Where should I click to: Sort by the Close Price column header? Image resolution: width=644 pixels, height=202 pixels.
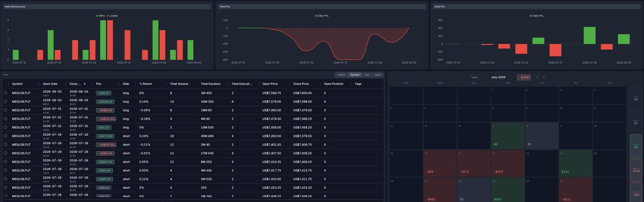pos(302,84)
